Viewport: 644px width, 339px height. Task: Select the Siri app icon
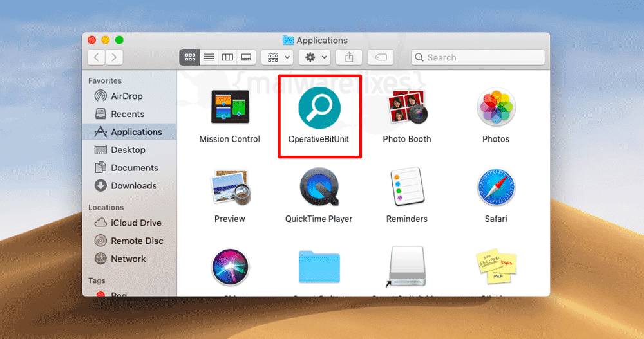click(x=230, y=267)
